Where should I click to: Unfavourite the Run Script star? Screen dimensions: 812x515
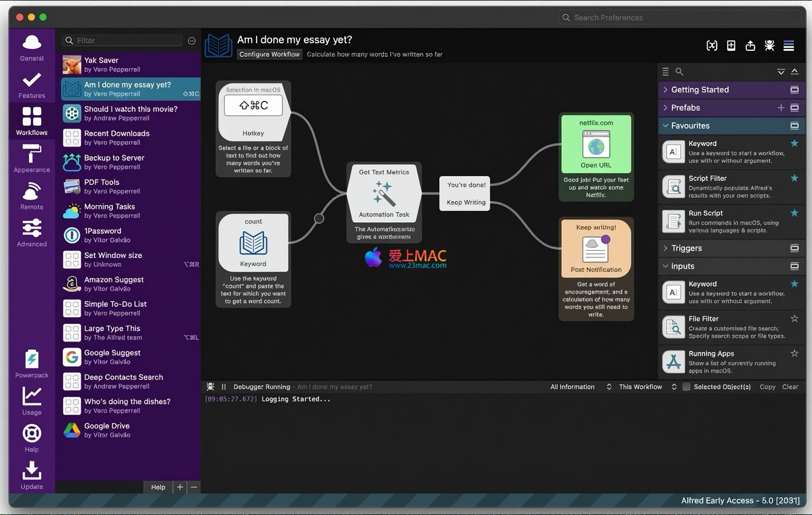coord(794,213)
